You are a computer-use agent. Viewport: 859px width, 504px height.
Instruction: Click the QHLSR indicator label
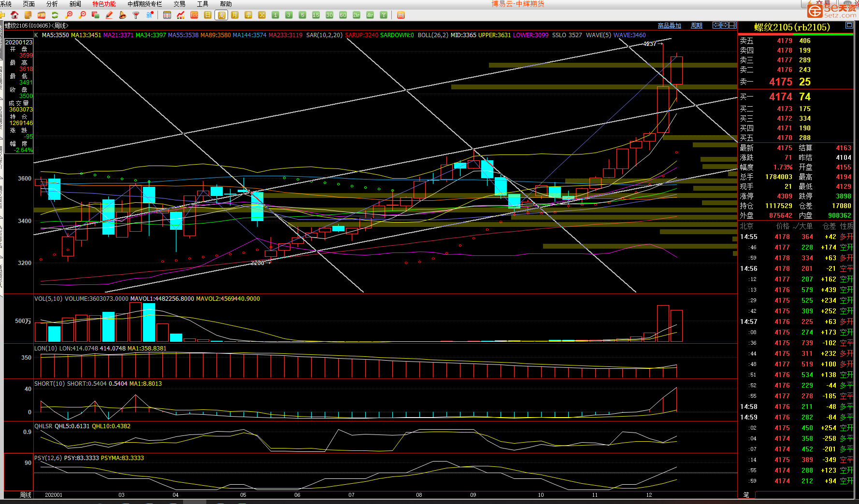coord(43,426)
